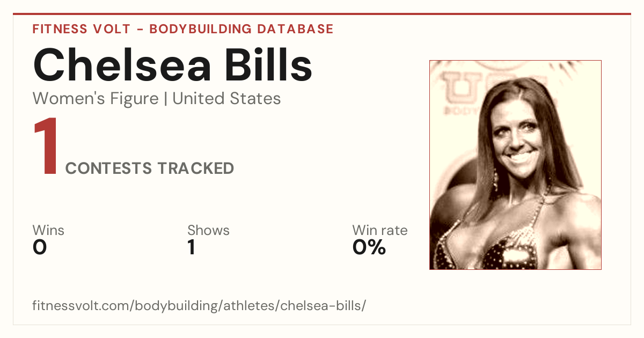
Task: Open the athlete photo thumbnail
Action: [x=515, y=165]
